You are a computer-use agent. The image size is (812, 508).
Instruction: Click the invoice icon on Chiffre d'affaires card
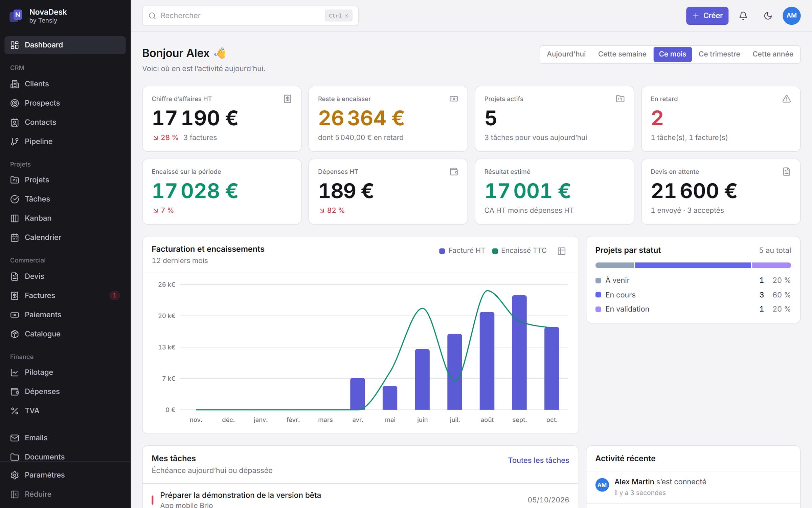pos(287,99)
